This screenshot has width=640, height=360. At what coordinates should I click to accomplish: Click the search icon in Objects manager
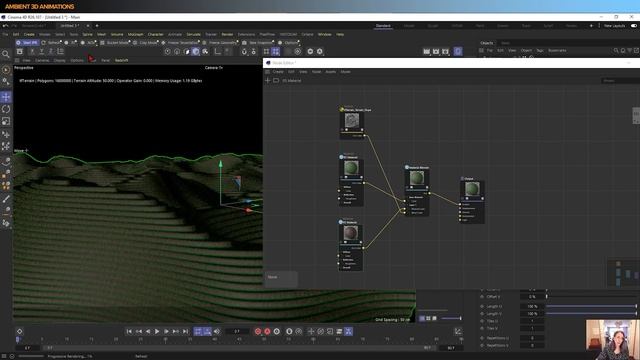click(x=616, y=51)
